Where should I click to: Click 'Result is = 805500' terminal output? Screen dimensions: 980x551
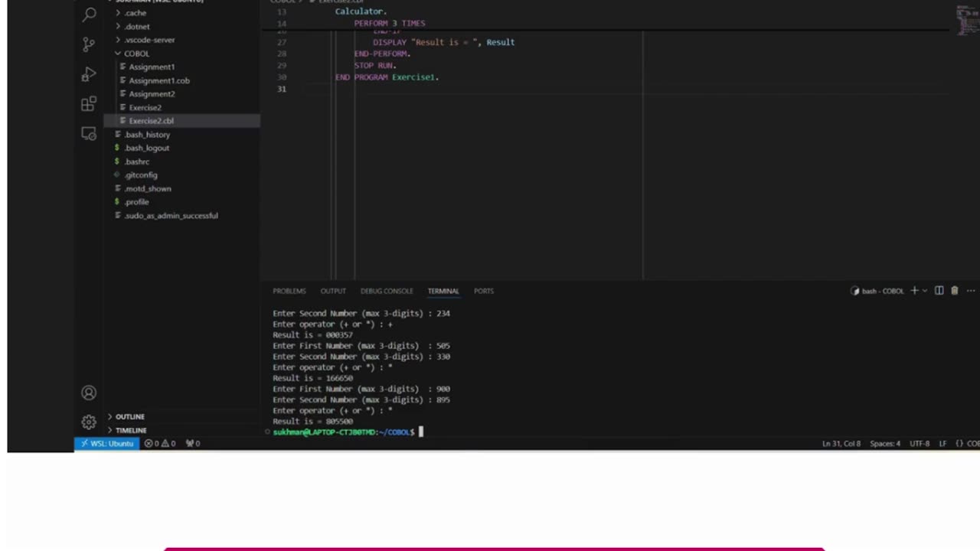point(312,422)
